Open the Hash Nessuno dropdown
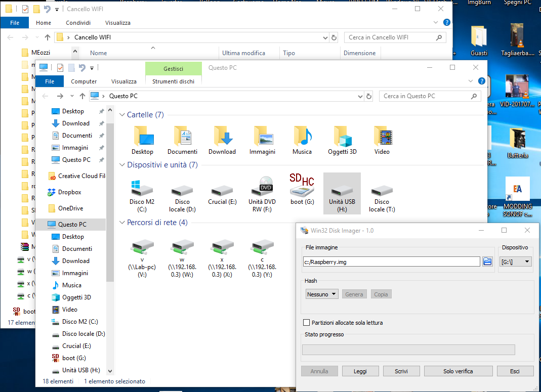The height and width of the screenshot is (392, 541). click(x=321, y=294)
